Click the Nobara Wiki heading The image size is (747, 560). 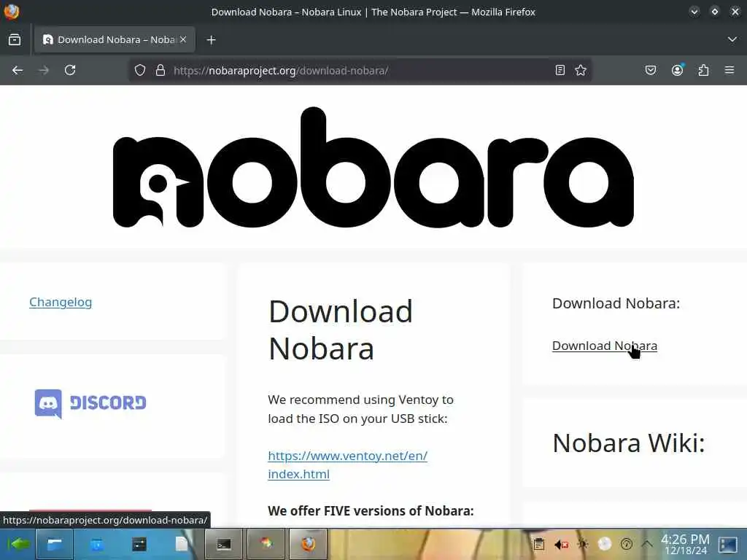pos(628,443)
